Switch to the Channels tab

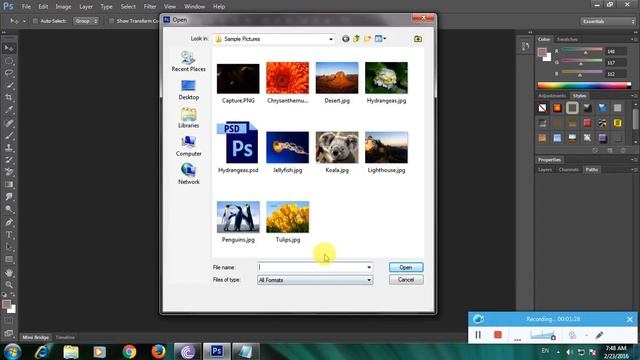pos(569,169)
